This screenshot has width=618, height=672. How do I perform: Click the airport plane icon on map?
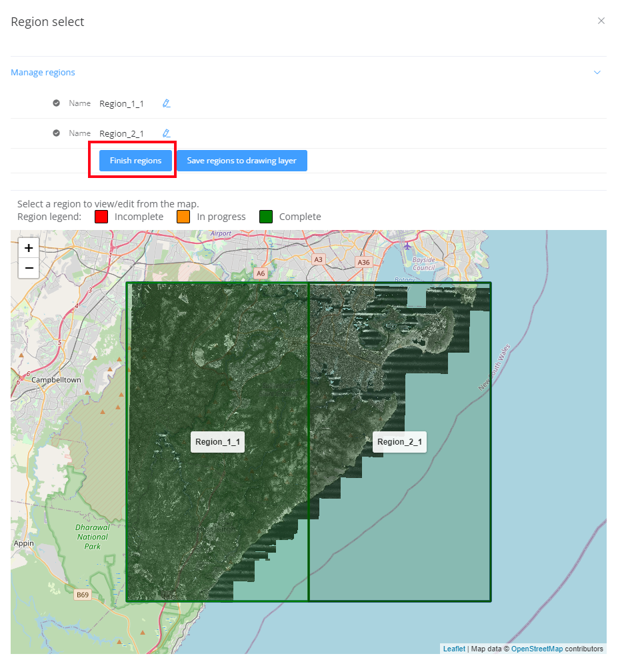point(407,247)
